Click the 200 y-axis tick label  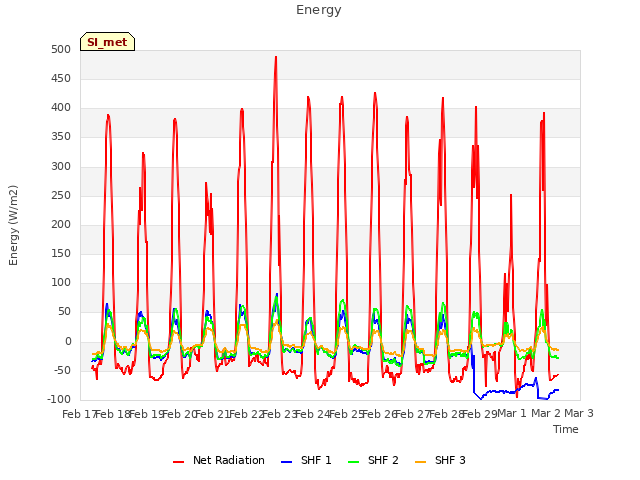61,224
